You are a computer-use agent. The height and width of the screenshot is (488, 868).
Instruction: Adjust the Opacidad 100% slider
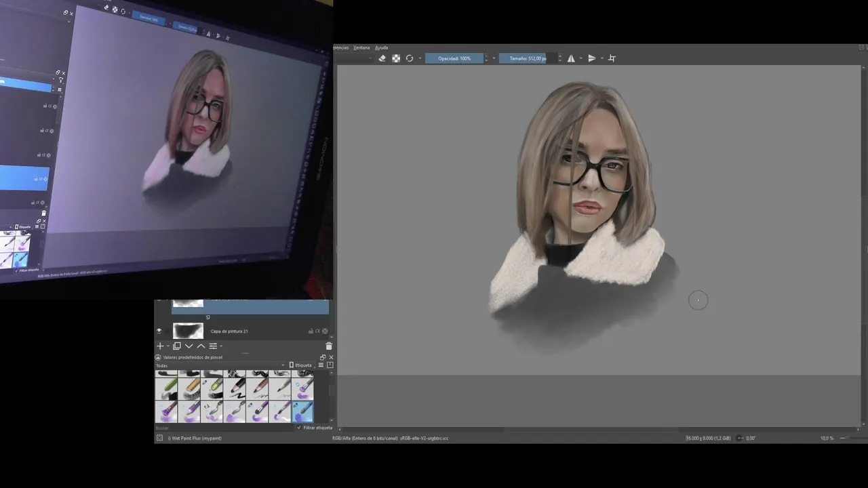click(454, 58)
